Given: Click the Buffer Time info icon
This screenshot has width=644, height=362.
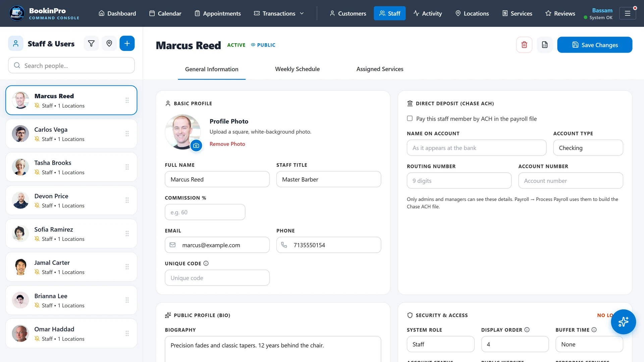Looking at the screenshot, I should tap(594, 330).
